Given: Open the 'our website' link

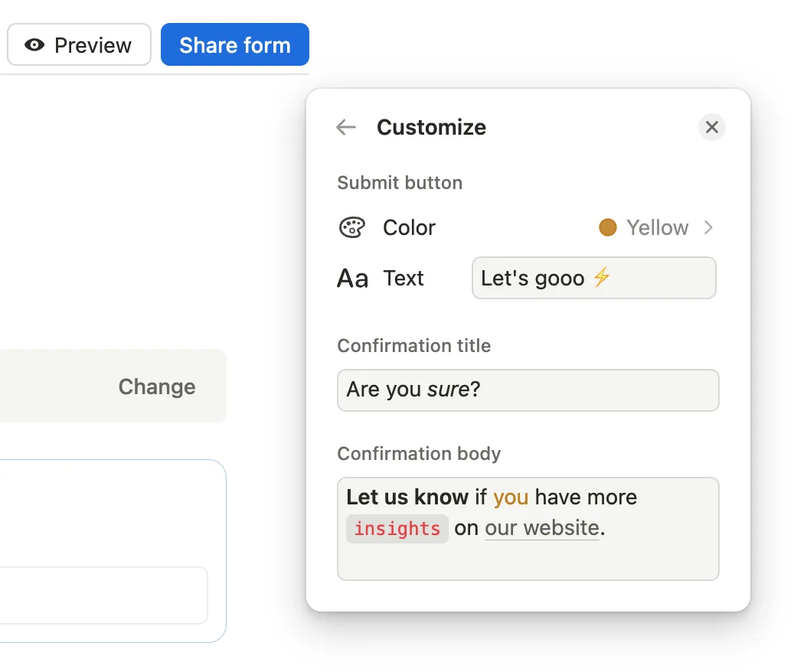Looking at the screenshot, I should pos(541,528).
